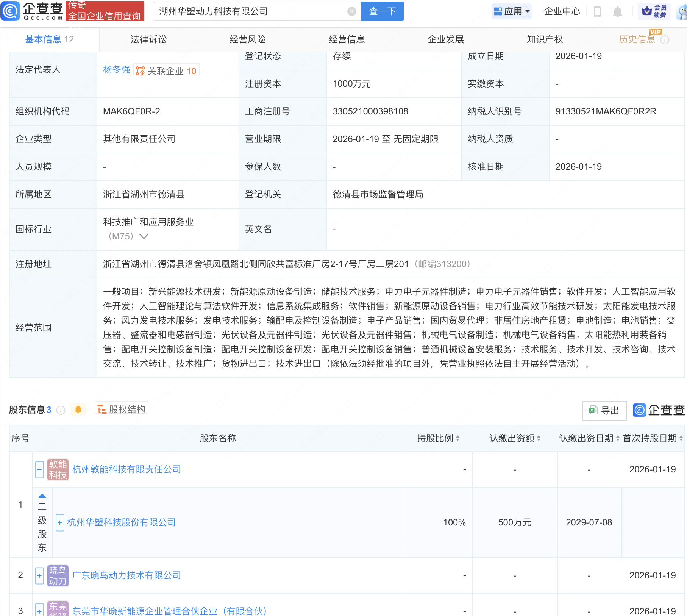Click the 查一下 search button
The height and width of the screenshot is (616, 687).
(382, 11)
